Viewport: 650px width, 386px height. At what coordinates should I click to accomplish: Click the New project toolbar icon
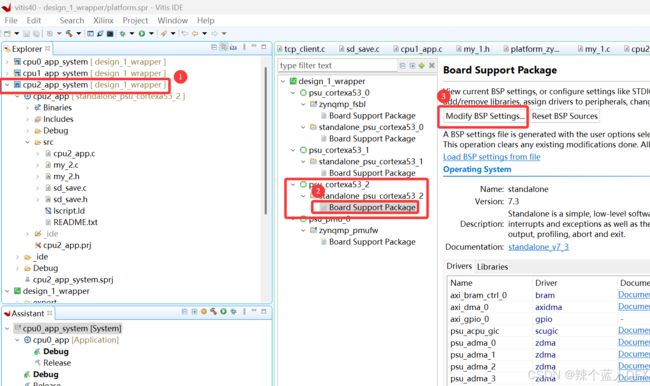coord(7,34)
